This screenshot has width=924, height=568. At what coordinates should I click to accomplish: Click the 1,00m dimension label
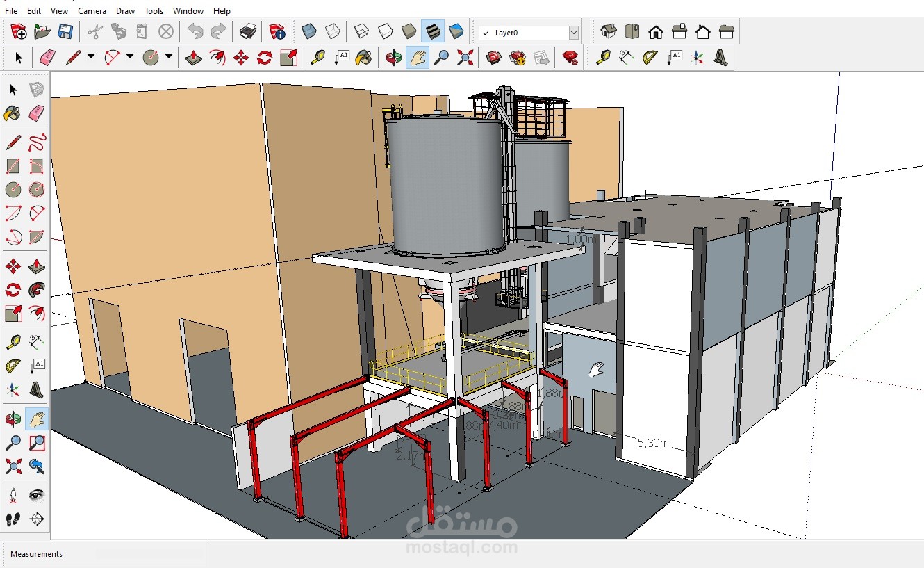click(579, 239)
